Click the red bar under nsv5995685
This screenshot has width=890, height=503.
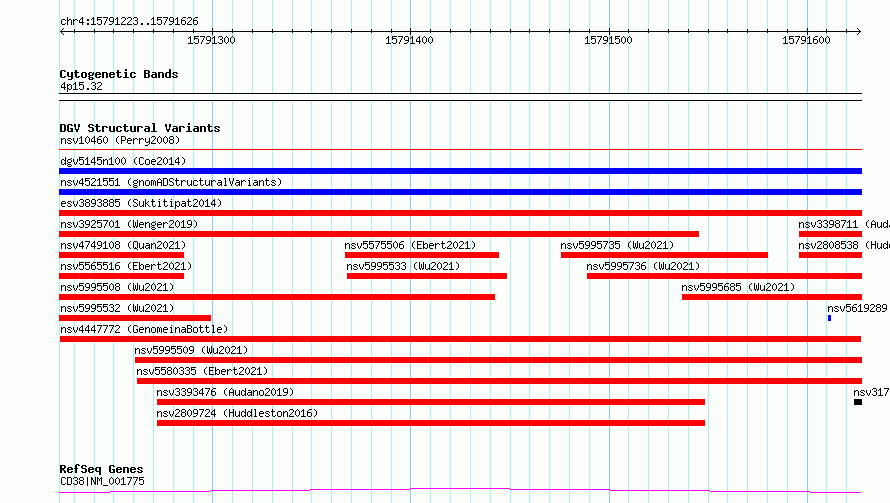(x=772, y=297)
